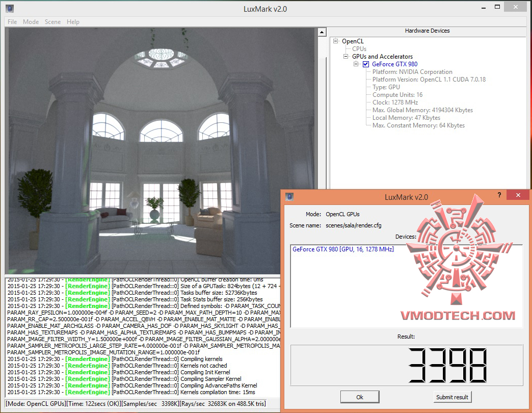Click the Compiling Sampler Kernel log line
532x413 pixels.
tap(124, 379)
